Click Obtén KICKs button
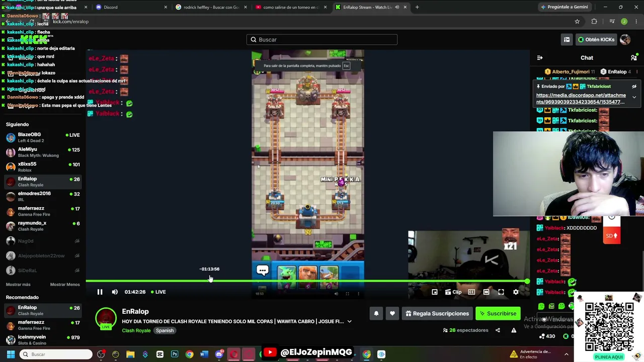644x362 pixels. point(596,40)
